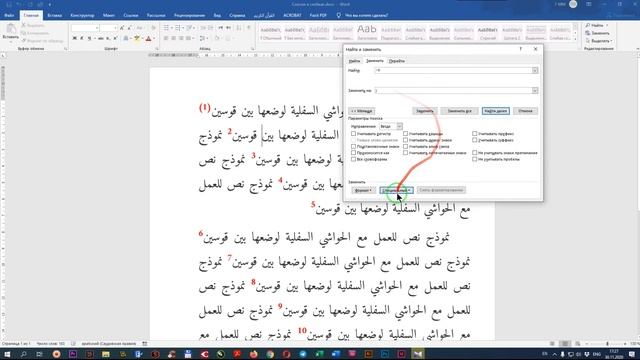640x360 pixels.
Task: Click the numbered list icon
Action: (x=179, y=28)
